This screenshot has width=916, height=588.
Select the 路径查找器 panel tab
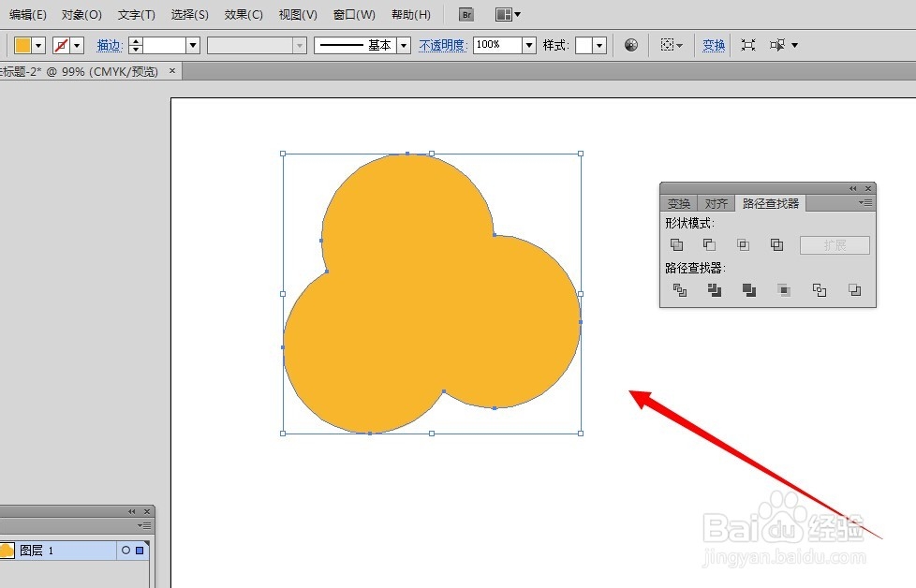(x=771, y=203)
